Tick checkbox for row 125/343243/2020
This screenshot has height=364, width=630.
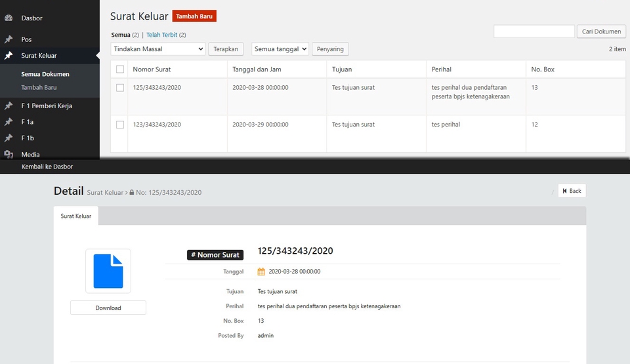[119, 88]
